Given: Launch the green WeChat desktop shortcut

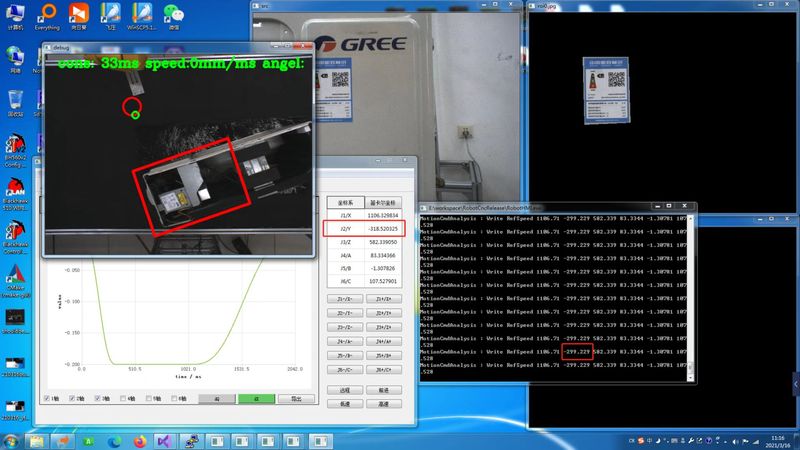Looking at the screenshot, I should [173, 16].
